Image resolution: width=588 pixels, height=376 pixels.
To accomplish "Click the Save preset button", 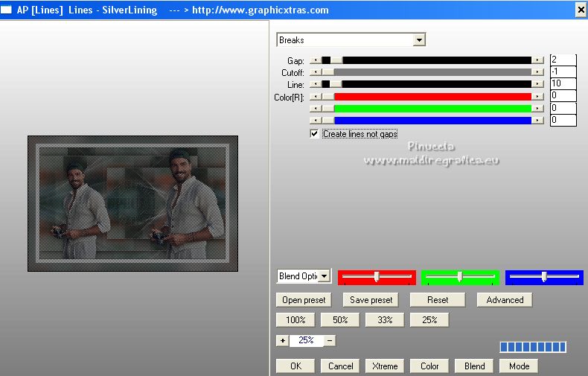I will (371, 300).
